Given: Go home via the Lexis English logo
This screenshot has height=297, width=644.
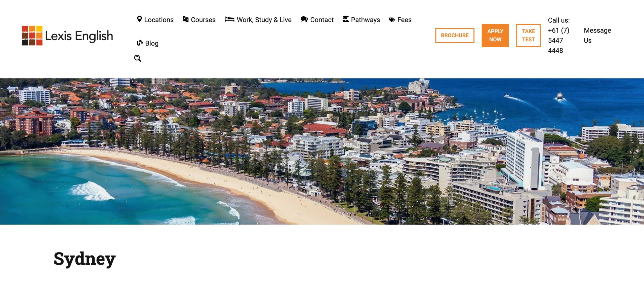Looking at the screenshot, I should pyautogui.click(x=67, y=35).
